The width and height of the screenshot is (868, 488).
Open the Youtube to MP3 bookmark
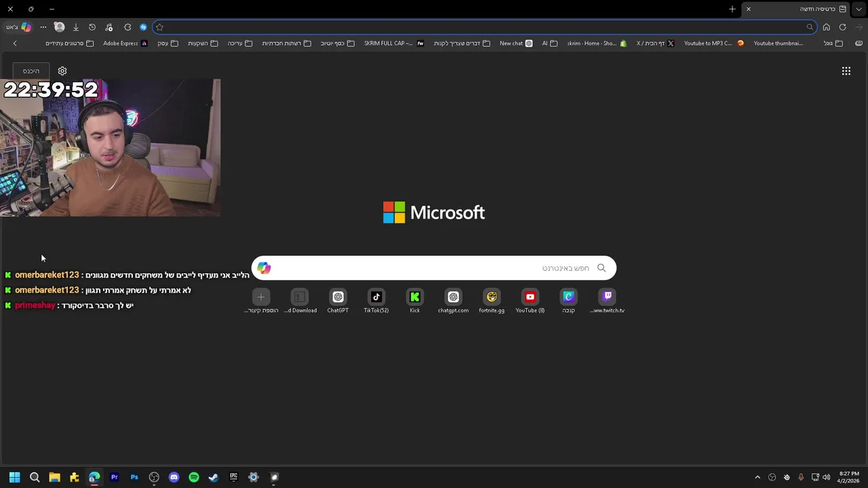pyautogui.click(x=713, y=43)
